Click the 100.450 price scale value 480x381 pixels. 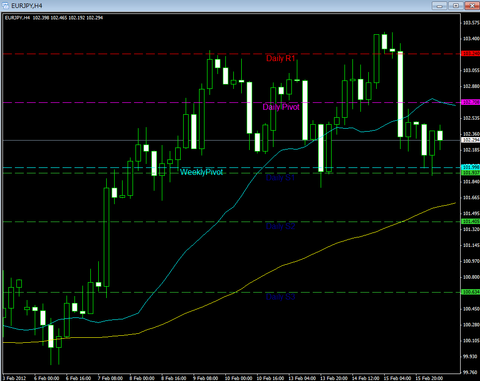click(471, 309)
